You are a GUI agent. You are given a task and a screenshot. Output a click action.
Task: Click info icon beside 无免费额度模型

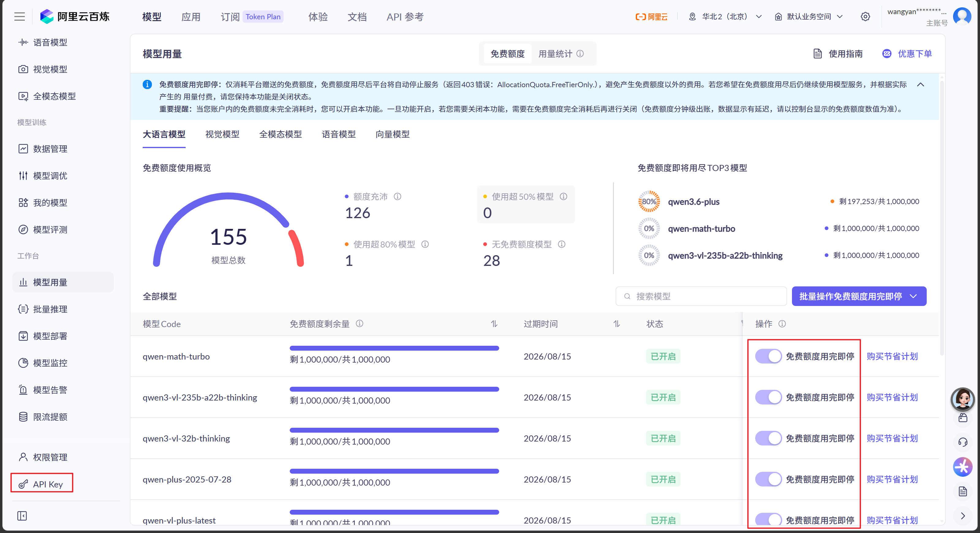562,244
